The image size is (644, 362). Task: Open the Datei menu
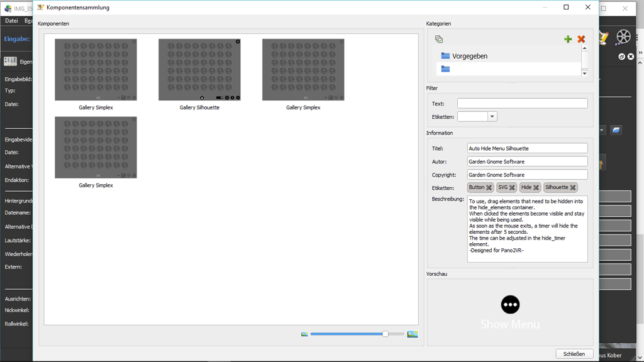click(x=11, y=21)
